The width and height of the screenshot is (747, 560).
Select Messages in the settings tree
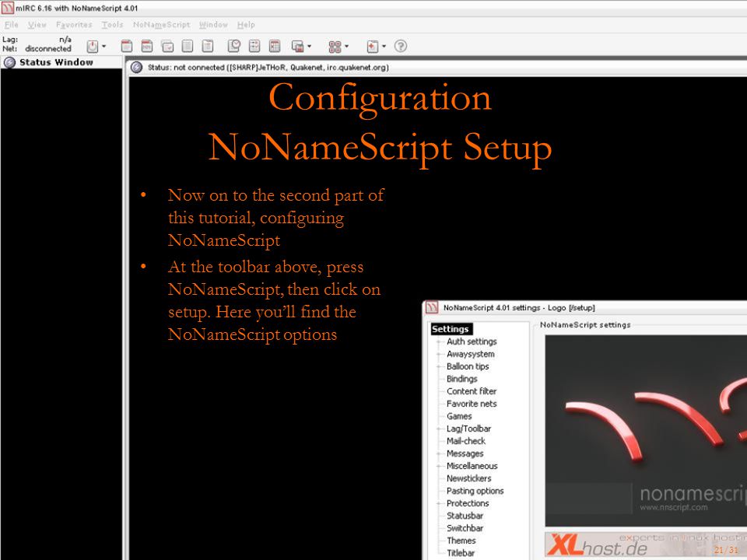(465, 453)
